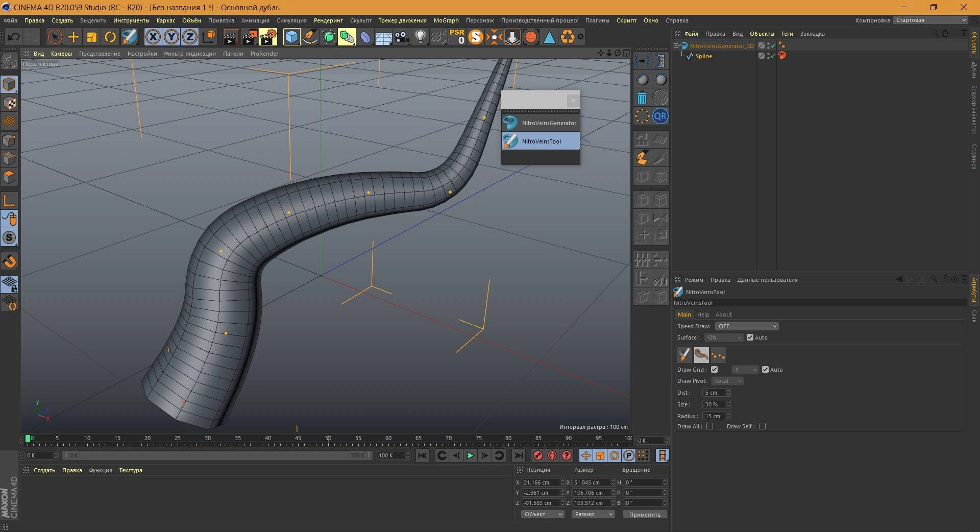The width and height of the screenshot is (980, 532).
Task: Click the coordinate system icon
Action: click(209, 37)
